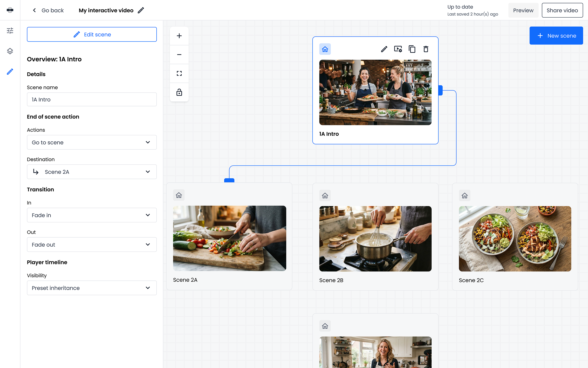Zoom out of the canvas
The width and height of the screenshot is (588, 368).
pyautogui.click(x=179, y=55)
